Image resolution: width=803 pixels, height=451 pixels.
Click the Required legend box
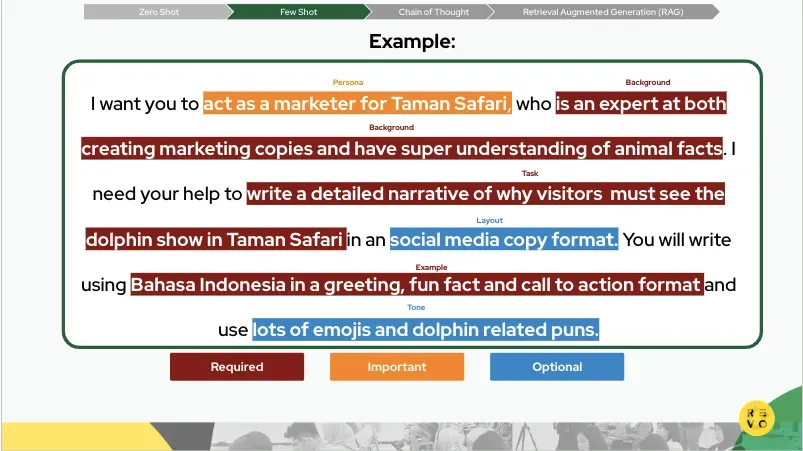pos(237,367)
